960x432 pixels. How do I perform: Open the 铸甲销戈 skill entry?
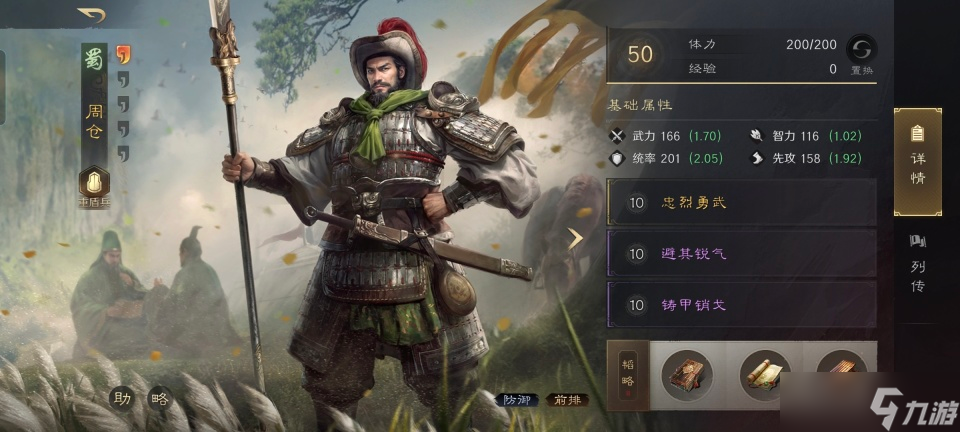741,304
